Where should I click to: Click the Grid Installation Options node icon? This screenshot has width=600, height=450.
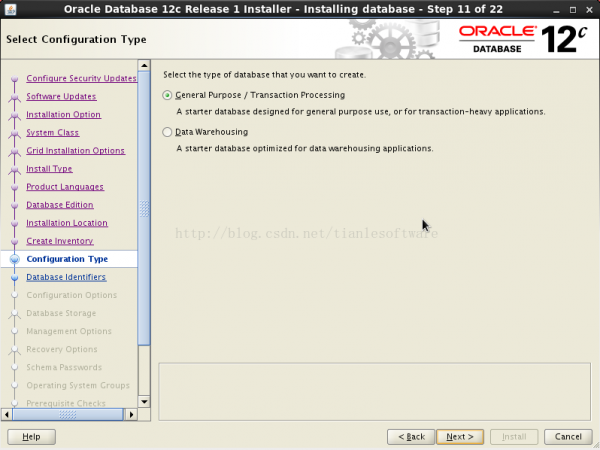tap(15, 152)
